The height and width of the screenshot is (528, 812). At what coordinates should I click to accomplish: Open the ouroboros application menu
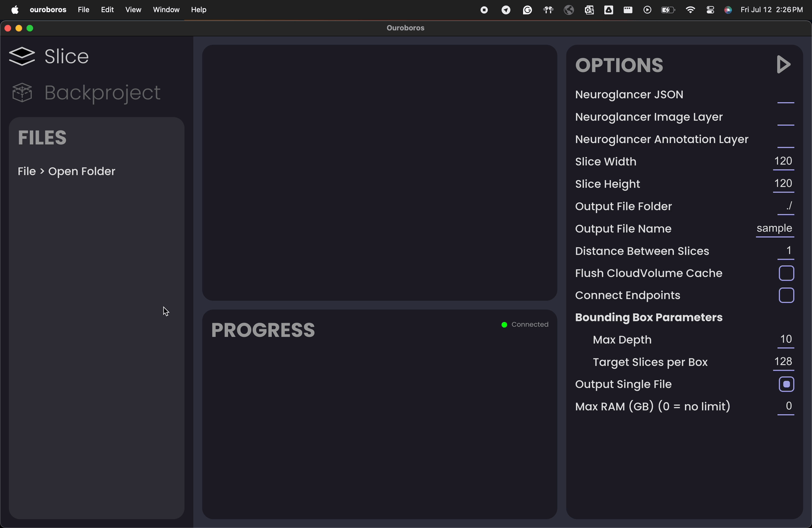[x=48, y=10]
